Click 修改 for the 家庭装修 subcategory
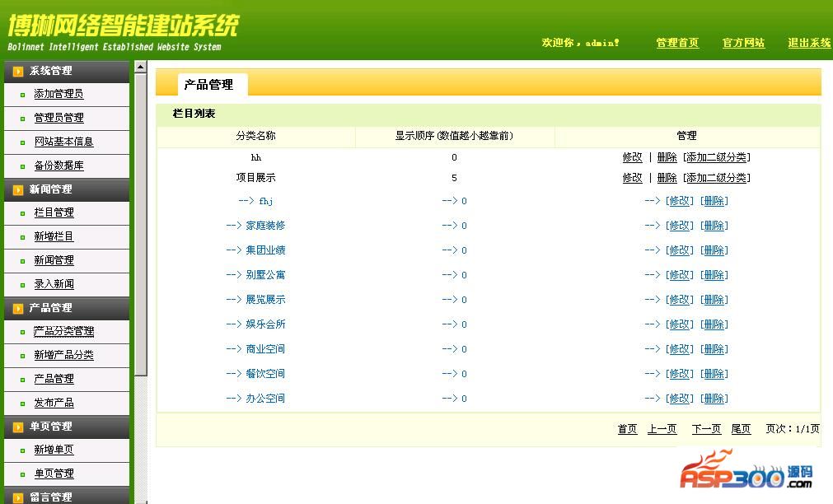 (x=680, y=226)
